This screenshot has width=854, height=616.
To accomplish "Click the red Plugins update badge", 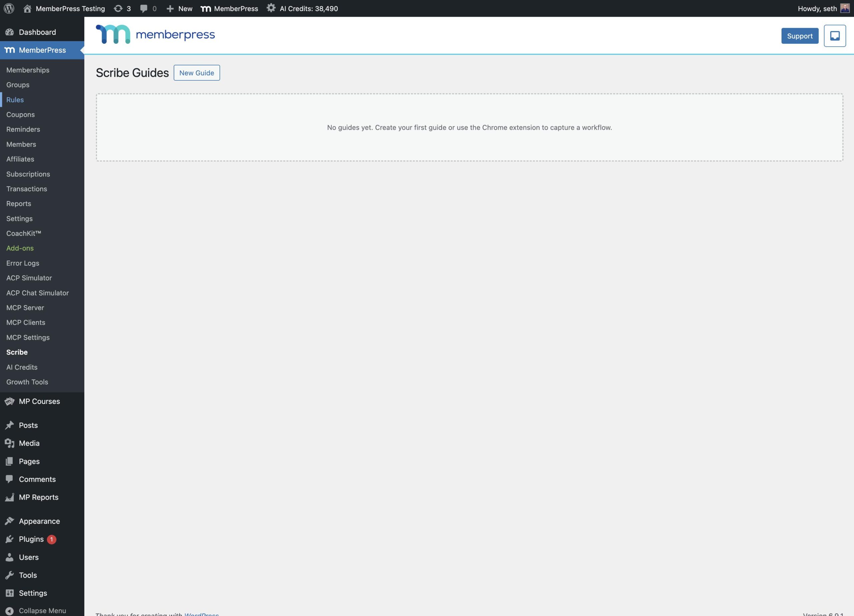I will [x=52, y=539].
